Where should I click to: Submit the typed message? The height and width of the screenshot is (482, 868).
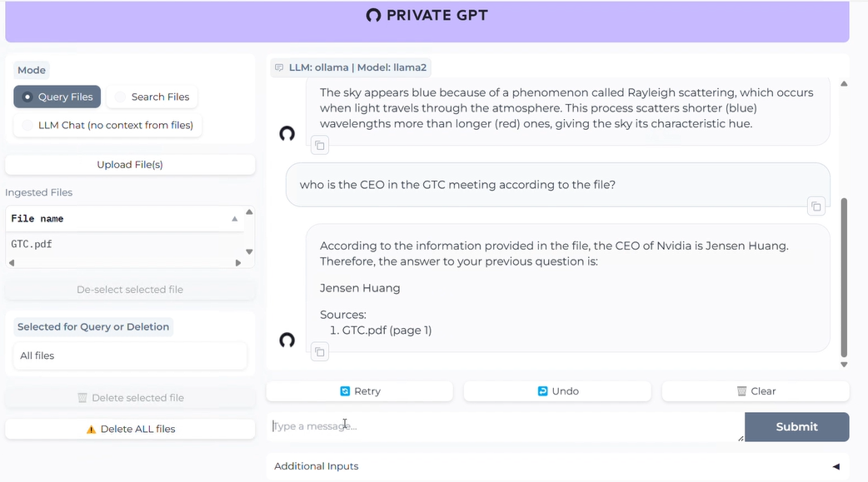[796, 427]
